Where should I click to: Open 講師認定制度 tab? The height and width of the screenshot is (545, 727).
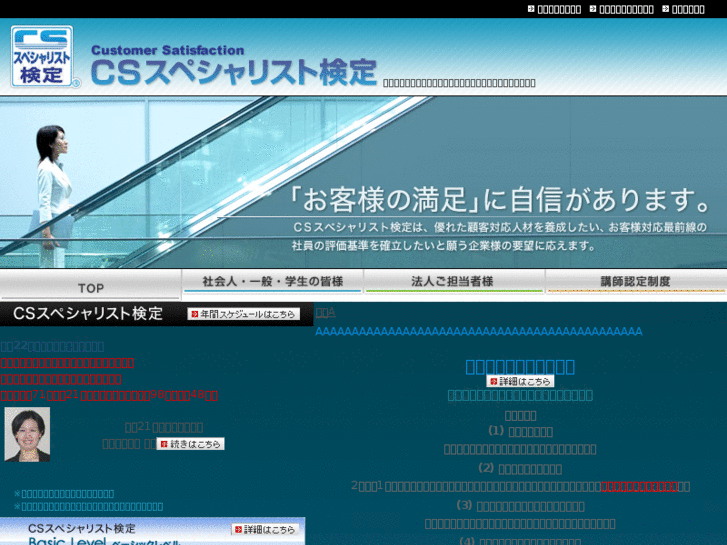pos(636,282)
